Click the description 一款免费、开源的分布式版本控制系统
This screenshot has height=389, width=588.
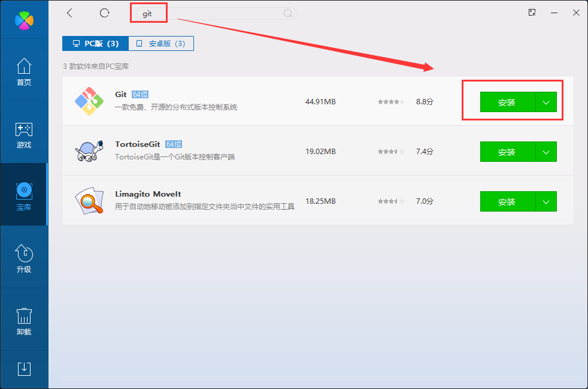(176, 107)
